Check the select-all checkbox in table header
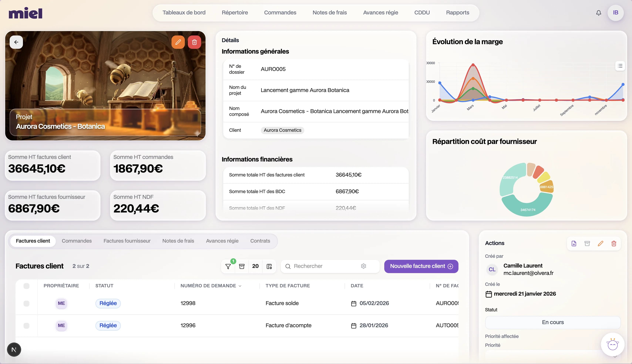This screenshot has width=632, height=364. 26,286
